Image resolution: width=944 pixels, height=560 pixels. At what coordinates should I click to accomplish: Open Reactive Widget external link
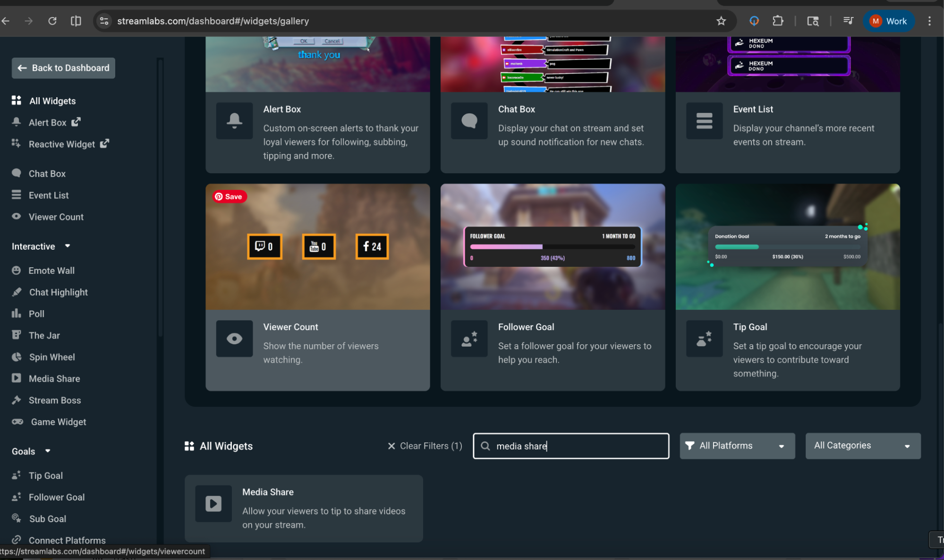(104, 144)
